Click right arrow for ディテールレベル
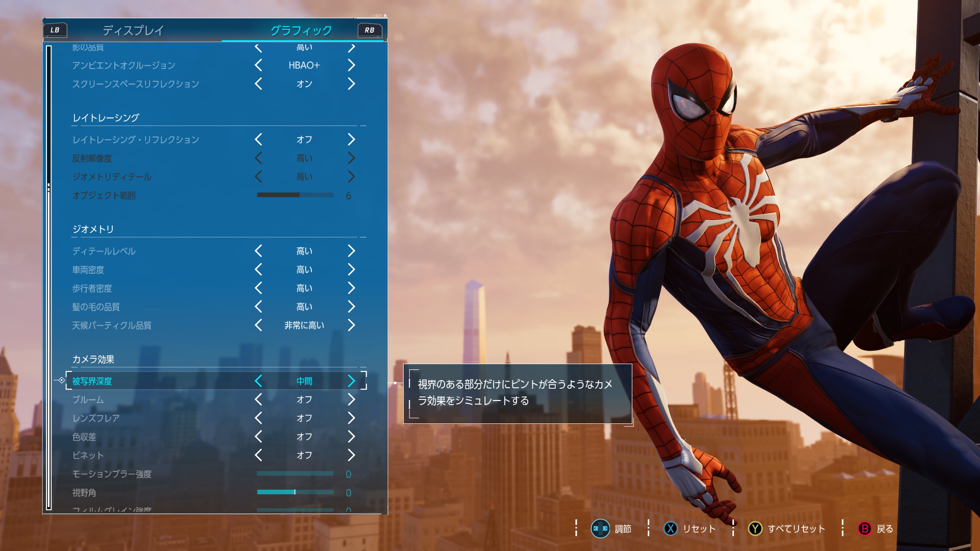The width and height of the screenshot is (980, 551). point(351,251)
